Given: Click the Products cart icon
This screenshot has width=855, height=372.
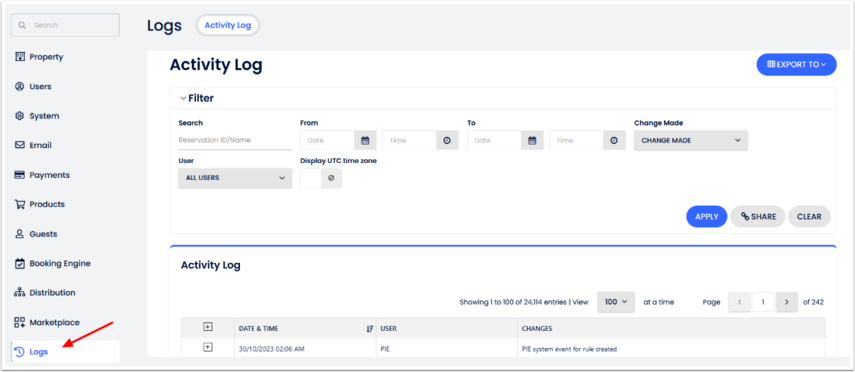Looking at the screenshot, I should [20, 204].
